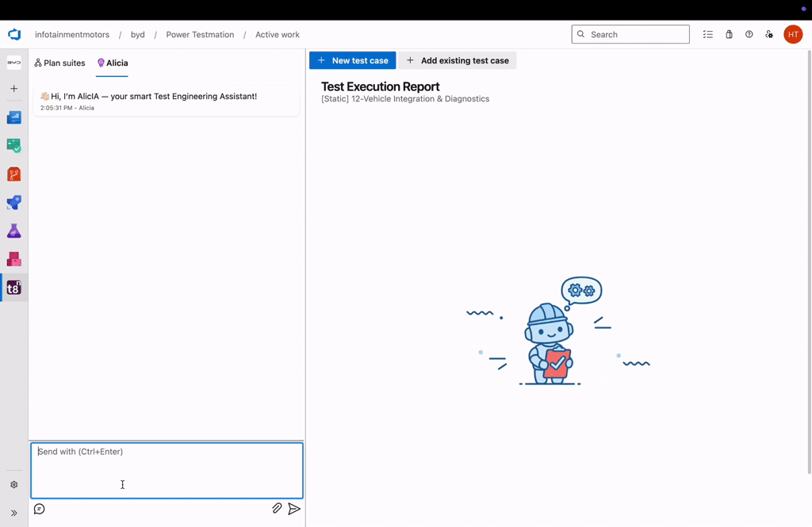The width and height of the screenshot is (812, 527).
Task: Attach a file with the paperclip icon
Action: [x=277, y=508]
